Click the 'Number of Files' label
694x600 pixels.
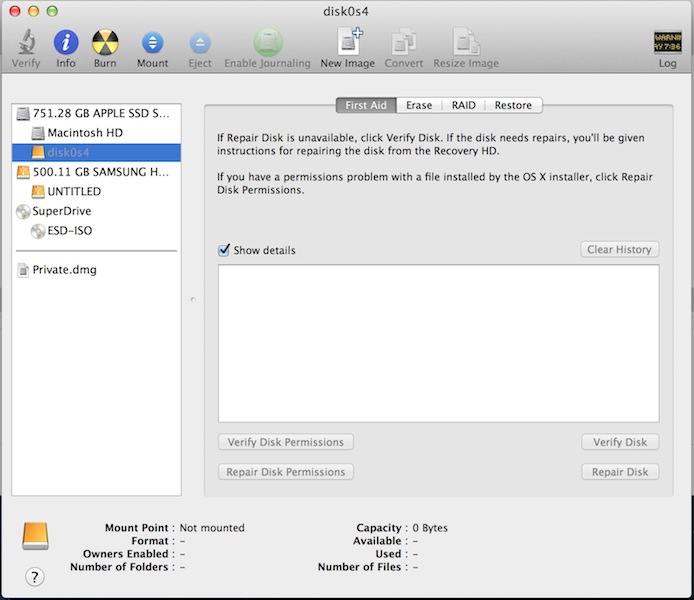(x=359, y=567)
